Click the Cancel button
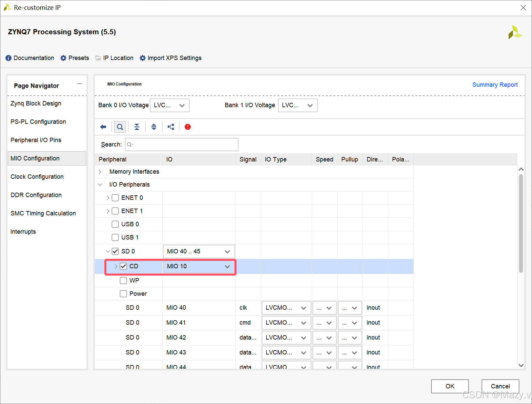This screenshot has width=532, height=404. click(x=500, y=386)
